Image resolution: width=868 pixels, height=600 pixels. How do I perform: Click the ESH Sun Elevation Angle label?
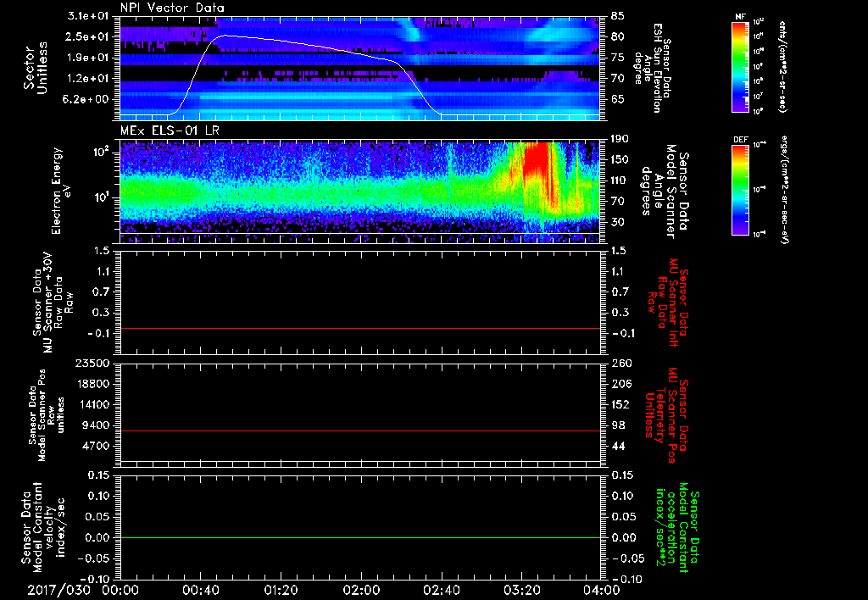click(652, 68)
